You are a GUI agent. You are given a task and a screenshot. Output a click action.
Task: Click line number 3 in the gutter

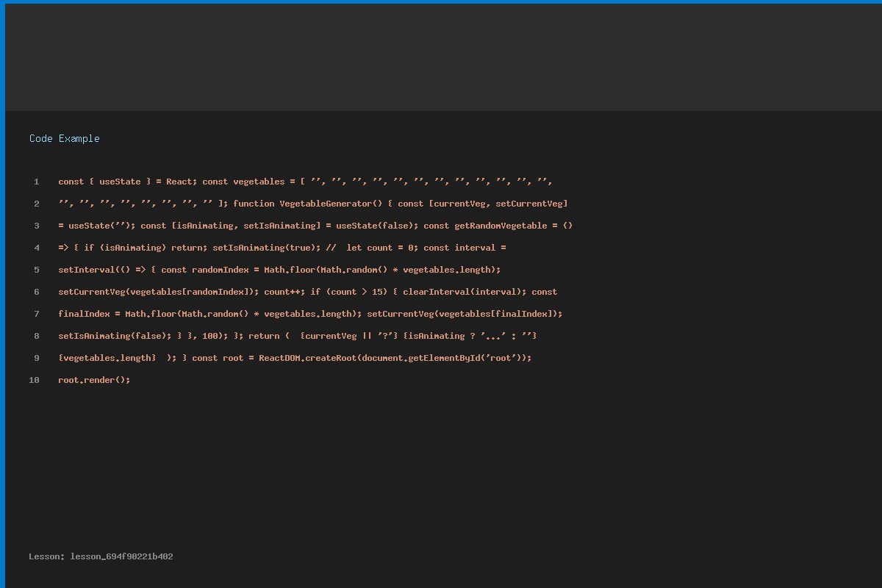coord(36,226)
